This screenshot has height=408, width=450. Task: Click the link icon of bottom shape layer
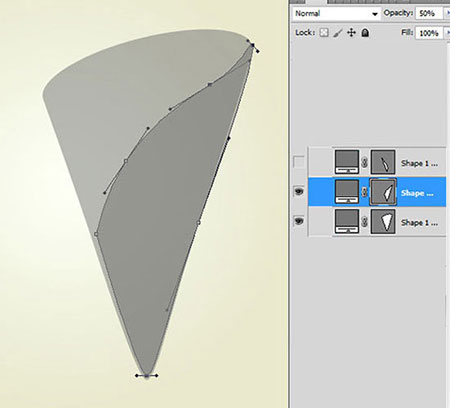(x=365, y=222)
